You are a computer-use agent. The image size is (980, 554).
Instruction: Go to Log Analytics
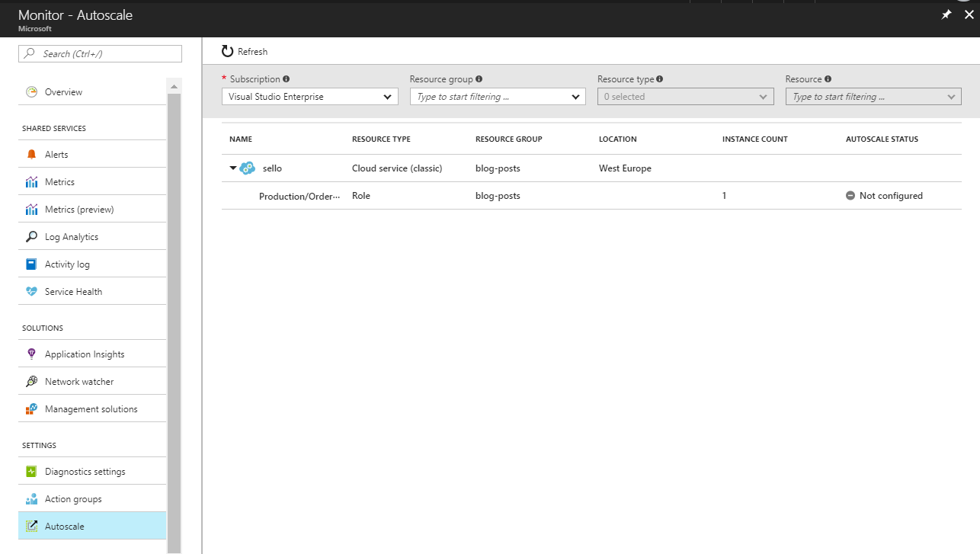[x=91, y=237]
